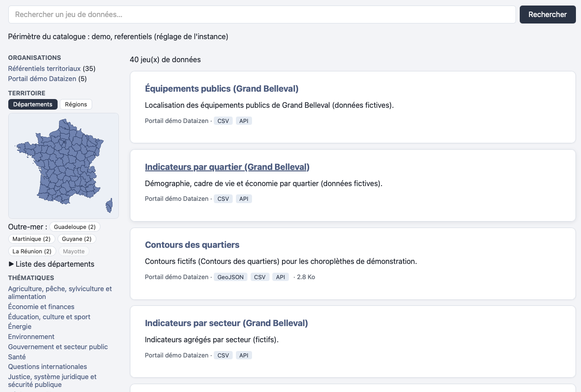The width and height of the screenshot is (581, 392).
Task: Click API tag on Indicateurs par secteur card
Action: pyautogui.click(x=244, y=355)
